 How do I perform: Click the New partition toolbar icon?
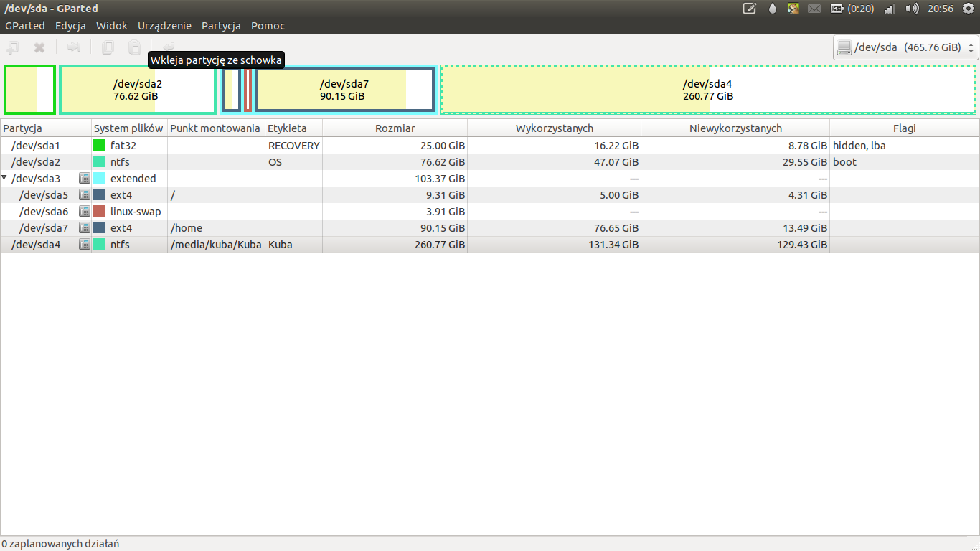click(13, 47)
